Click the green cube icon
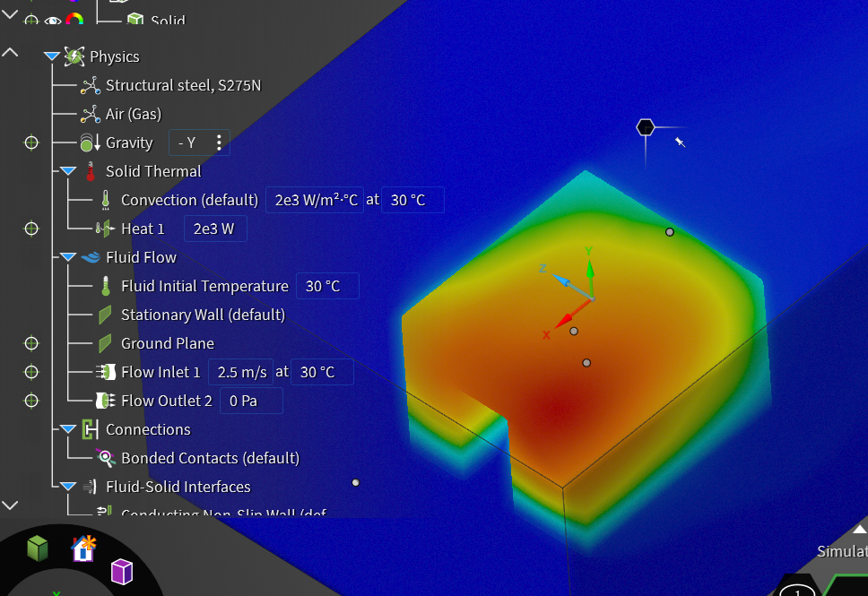 [x=38, y=548]
